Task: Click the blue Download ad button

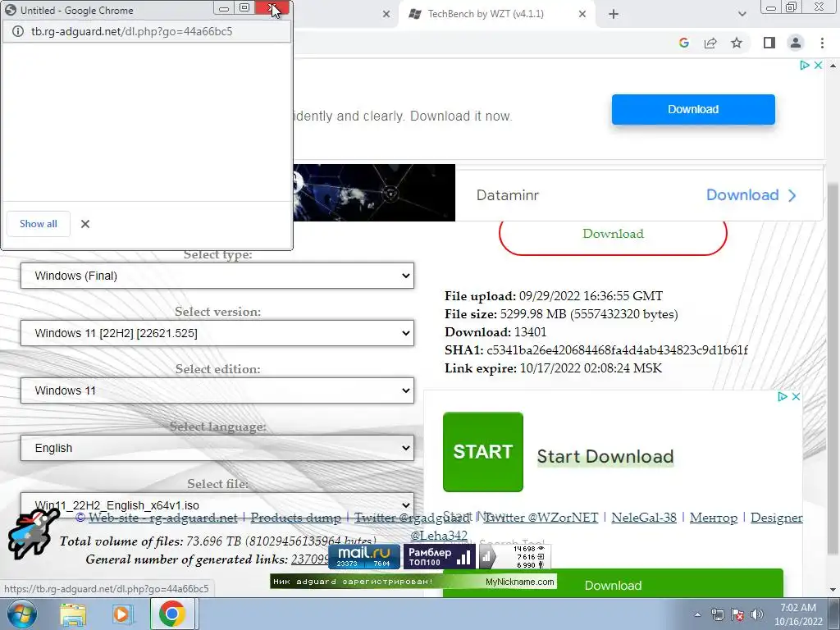Action: (x=693, y=109)
